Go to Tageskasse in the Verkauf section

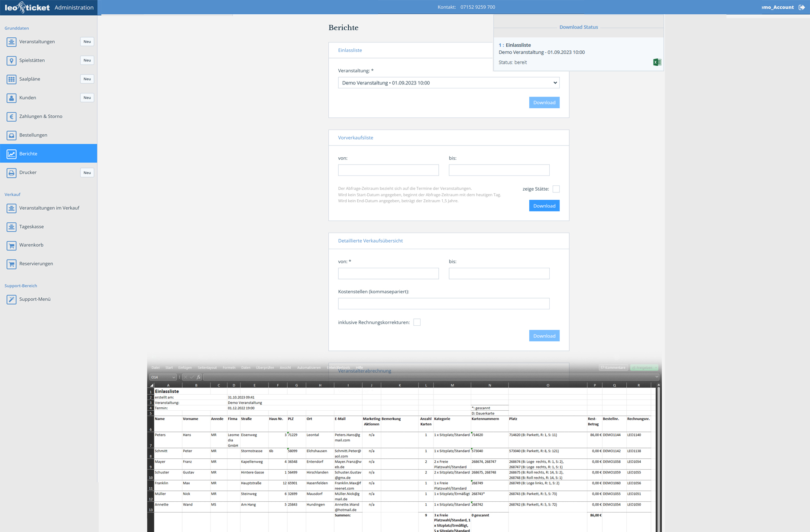31,227
